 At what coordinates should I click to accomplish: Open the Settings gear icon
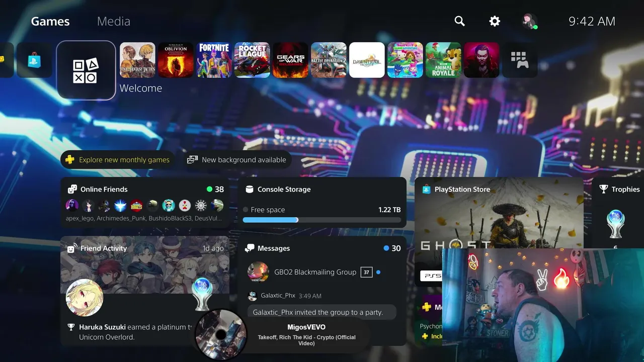coord(495,21)
